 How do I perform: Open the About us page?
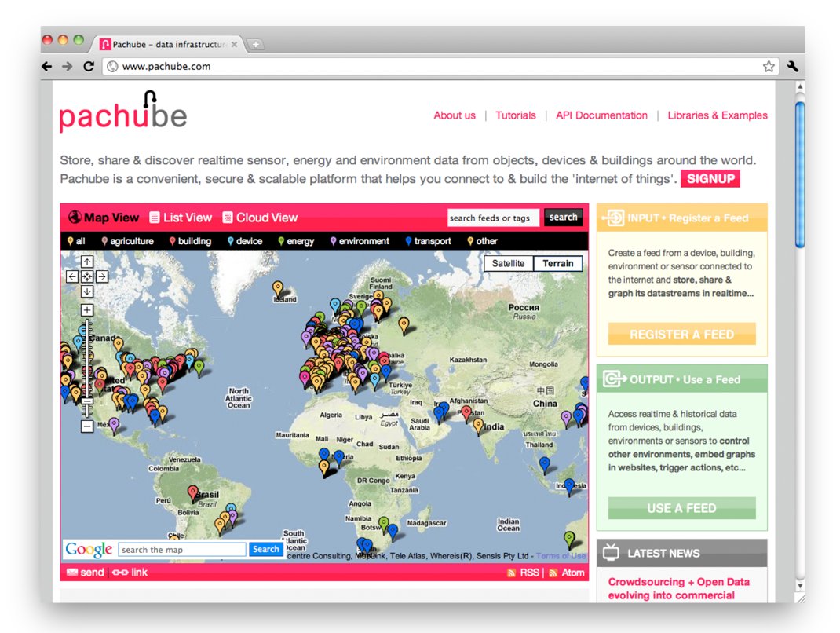(x=455, y=115)
